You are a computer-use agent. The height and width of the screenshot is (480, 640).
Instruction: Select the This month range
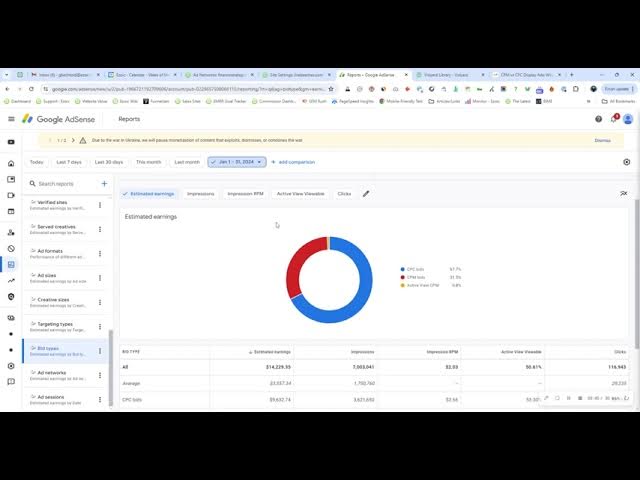click(x=149, y=162)
